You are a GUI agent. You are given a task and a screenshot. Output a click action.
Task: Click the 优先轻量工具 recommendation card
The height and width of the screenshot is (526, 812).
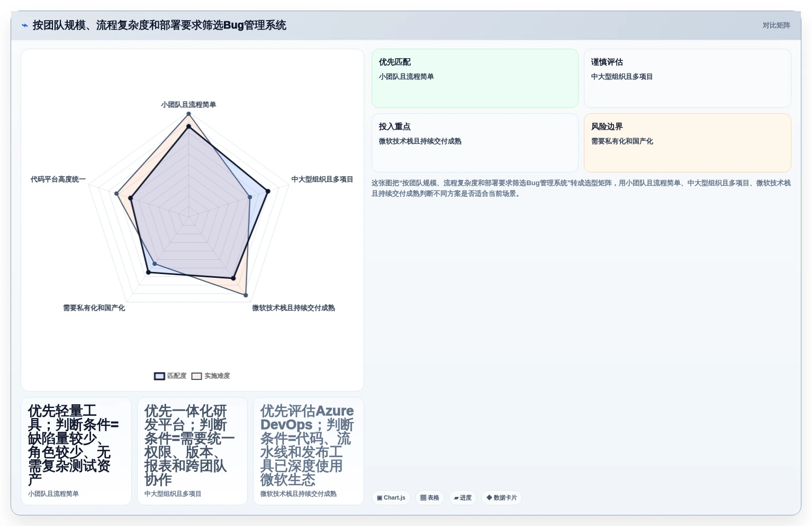tap(76, 451)
